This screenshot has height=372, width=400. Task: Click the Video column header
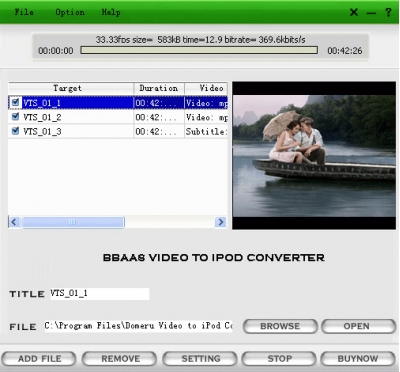pyautogui.click(x=206, y=88)
